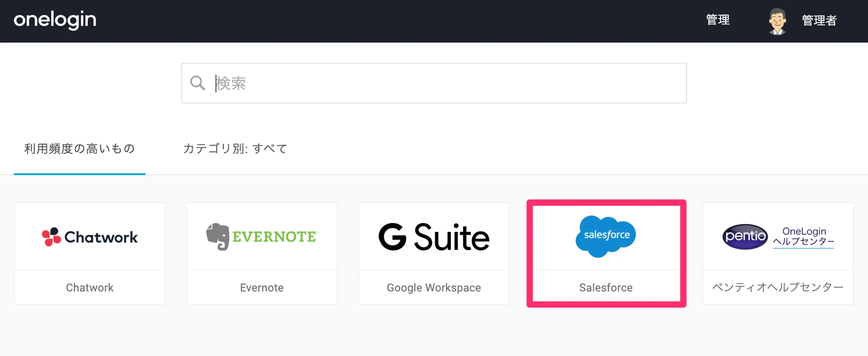Click the ペンティオヘルプセンター label

(x=778, y=288)
